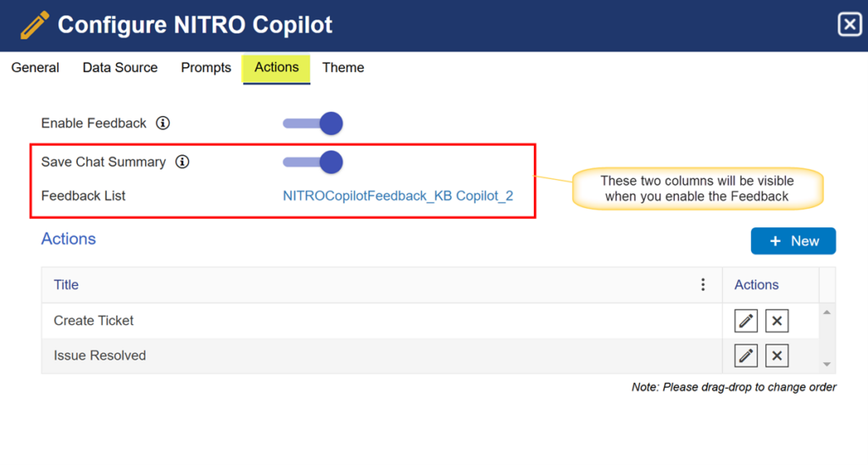The image size is (868, 465).
Task: Select the Actions tab
Action: 276,69
